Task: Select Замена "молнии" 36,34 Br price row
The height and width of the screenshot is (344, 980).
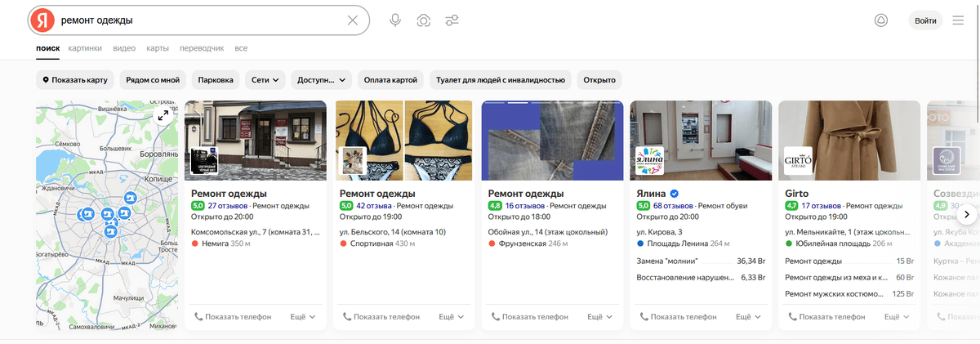Action: click(x=701, y=261)
